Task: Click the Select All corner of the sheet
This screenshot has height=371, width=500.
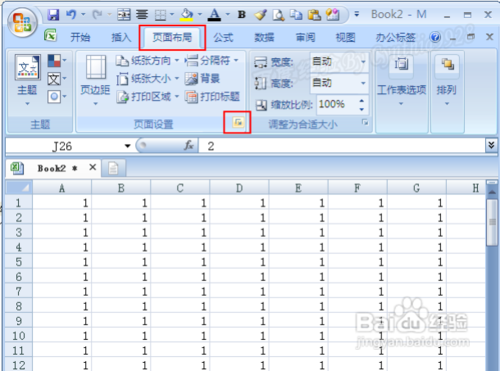Action: (x=19, y=188)
